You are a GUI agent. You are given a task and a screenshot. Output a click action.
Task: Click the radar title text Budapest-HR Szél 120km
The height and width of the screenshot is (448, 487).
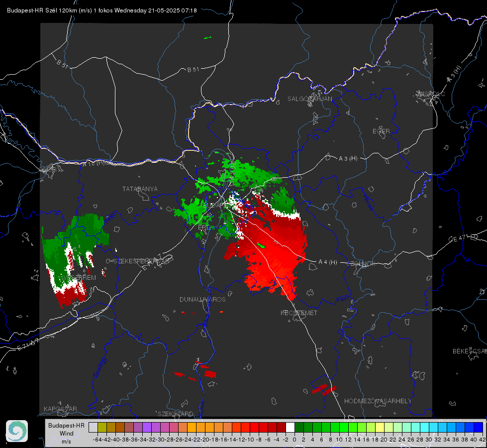click(42, 10)
